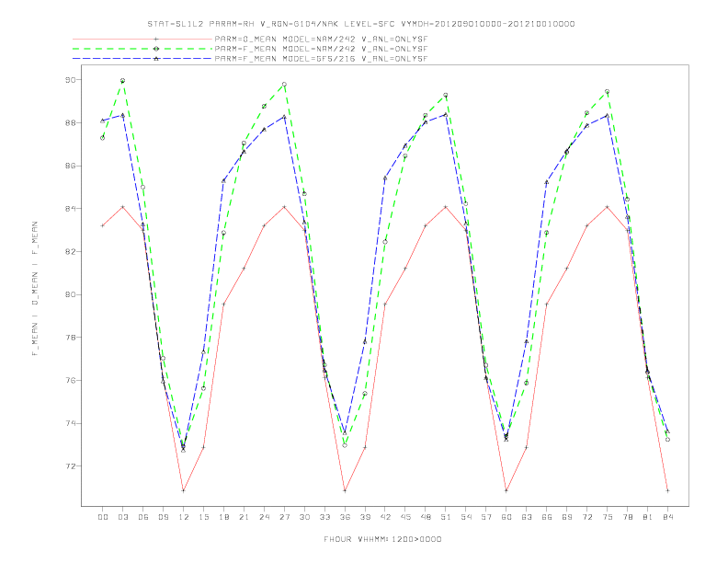Click the x-axis hour label 12
Screen dimensions: 728x563
(184, 517)
